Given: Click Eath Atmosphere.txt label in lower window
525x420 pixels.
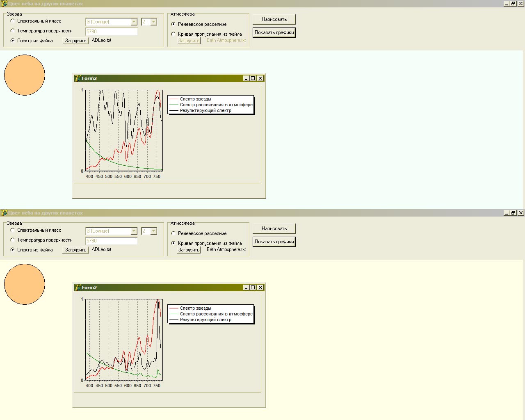Looking at the screenshot, I should [x=226, y=249].
